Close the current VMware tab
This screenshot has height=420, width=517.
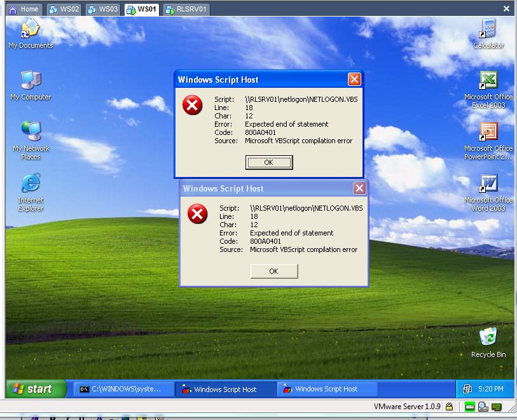(x=506, y=9)
